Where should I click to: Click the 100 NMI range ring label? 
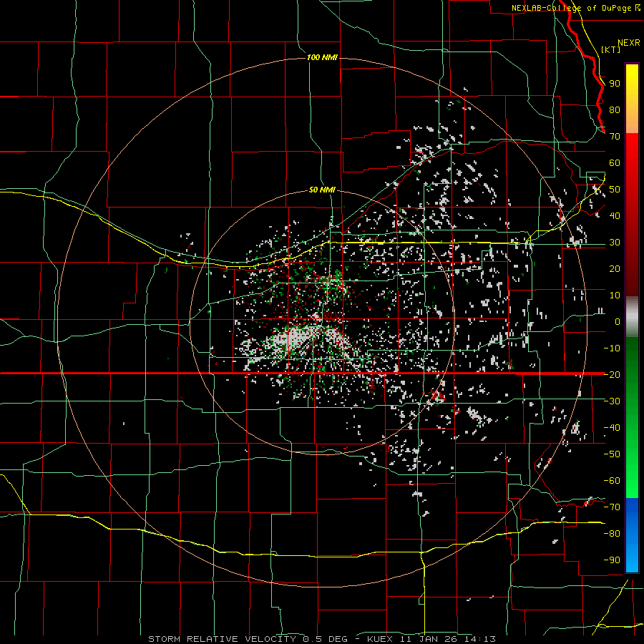coord(322,57)
